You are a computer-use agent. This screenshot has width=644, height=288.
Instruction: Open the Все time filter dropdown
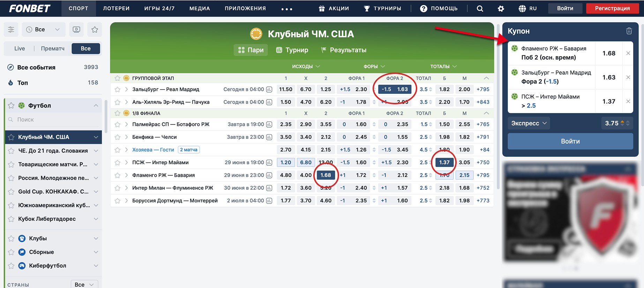[43, 30]
